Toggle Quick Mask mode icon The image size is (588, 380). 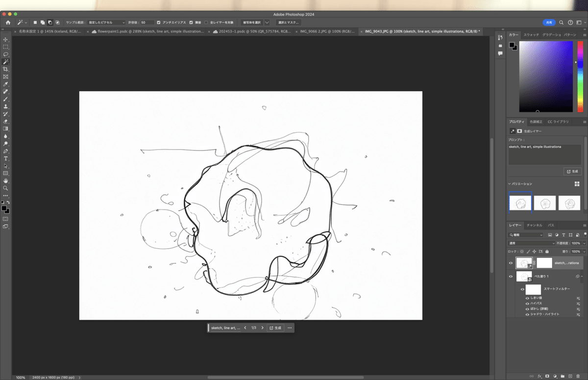(x=6, y=219)
